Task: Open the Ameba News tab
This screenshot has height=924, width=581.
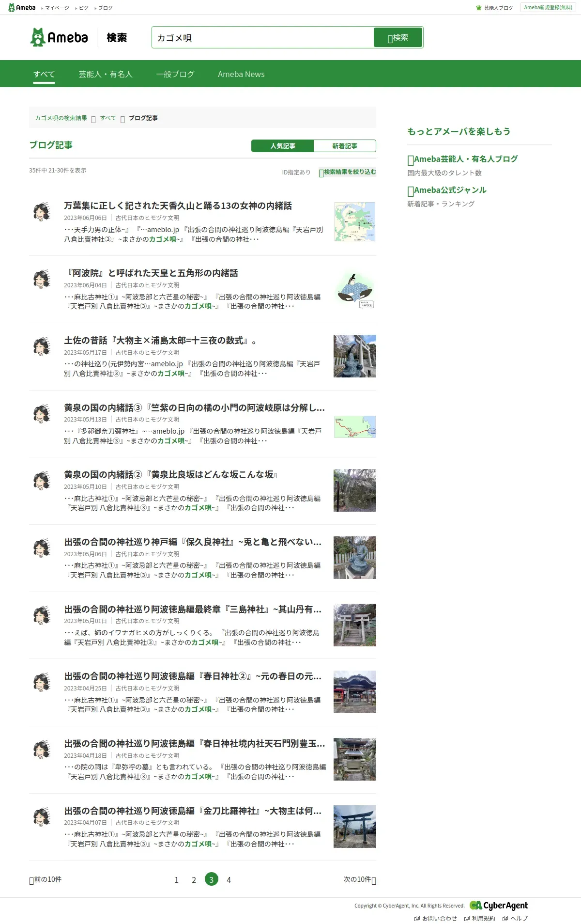Action: (x=241, y=74)
